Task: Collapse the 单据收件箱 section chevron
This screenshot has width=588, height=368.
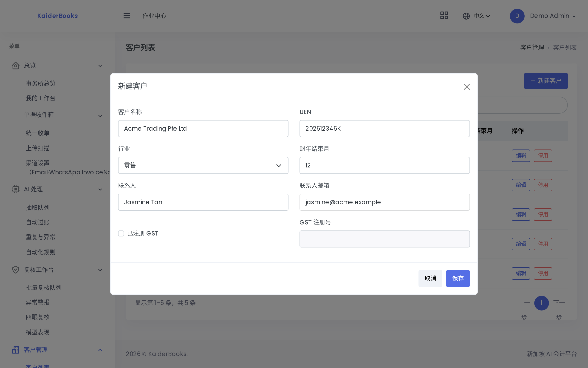Action: tap(100, 116)
